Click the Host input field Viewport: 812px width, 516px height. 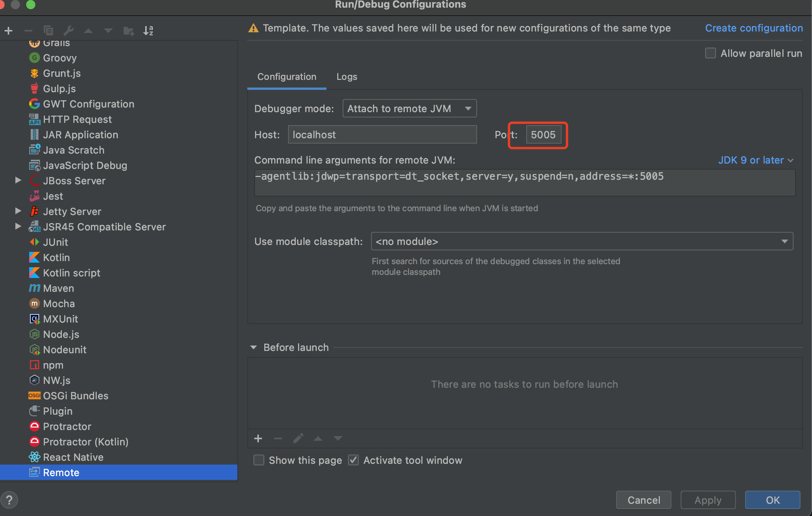(383, 135)
